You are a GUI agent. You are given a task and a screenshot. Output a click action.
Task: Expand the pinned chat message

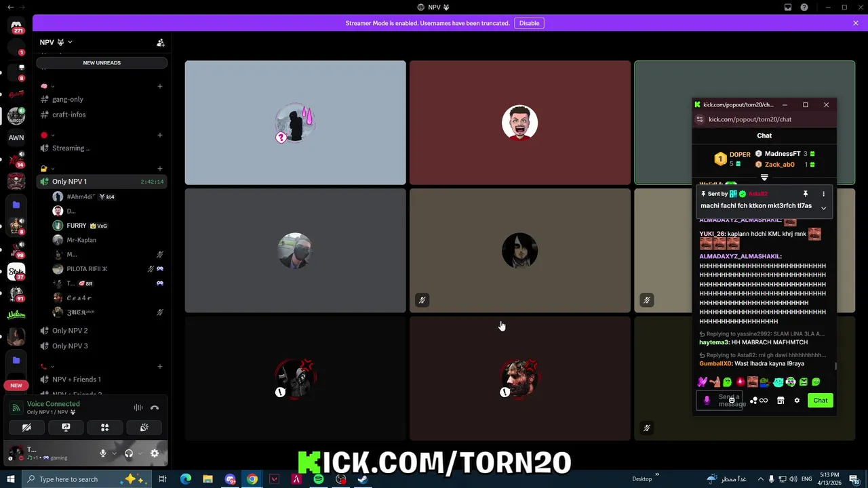point(823,208)
